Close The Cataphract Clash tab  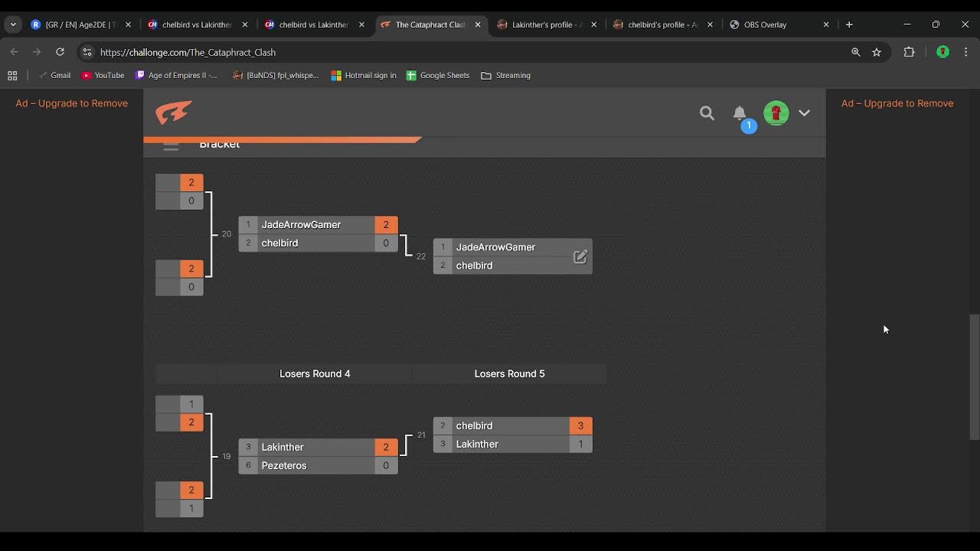(x=478, y=24)
